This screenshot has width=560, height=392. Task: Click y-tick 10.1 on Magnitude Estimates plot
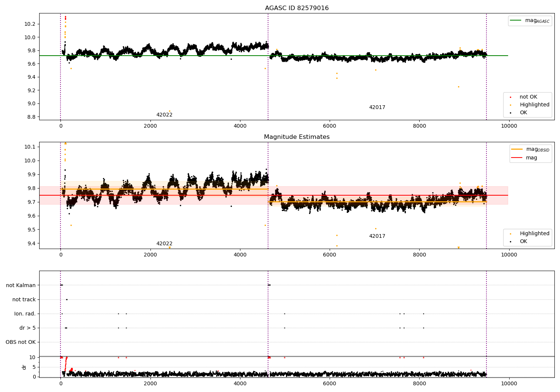31,147
